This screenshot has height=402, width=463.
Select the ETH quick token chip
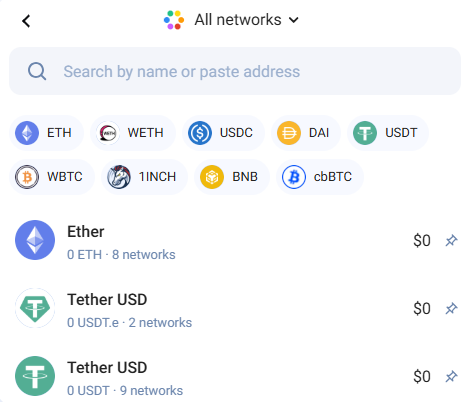pyautogui.click(x=46, y=133)
